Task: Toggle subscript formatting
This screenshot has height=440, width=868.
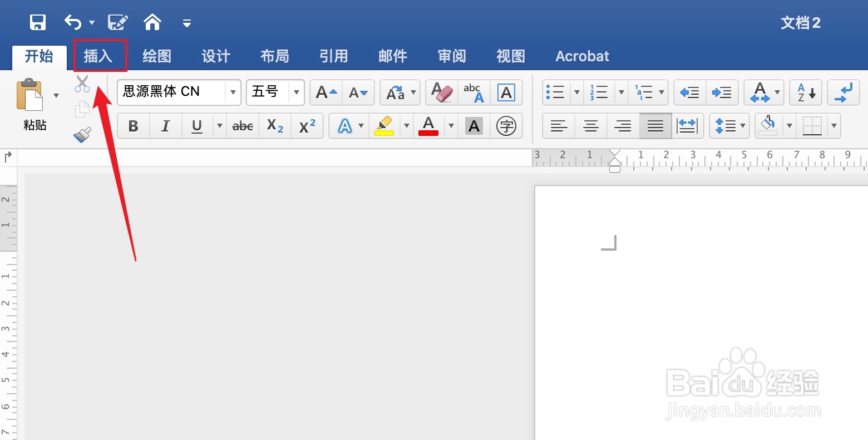Action: point(275,126)
